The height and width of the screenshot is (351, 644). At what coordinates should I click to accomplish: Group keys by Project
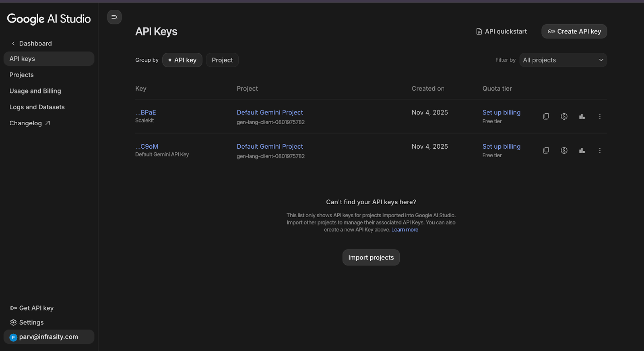pyautogui.click(x=222, y=60)
